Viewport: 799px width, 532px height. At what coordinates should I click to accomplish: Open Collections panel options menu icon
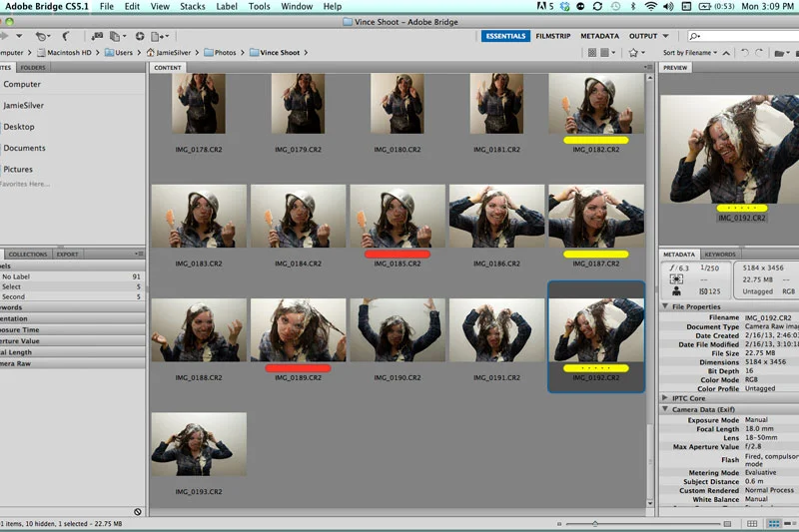139,254
